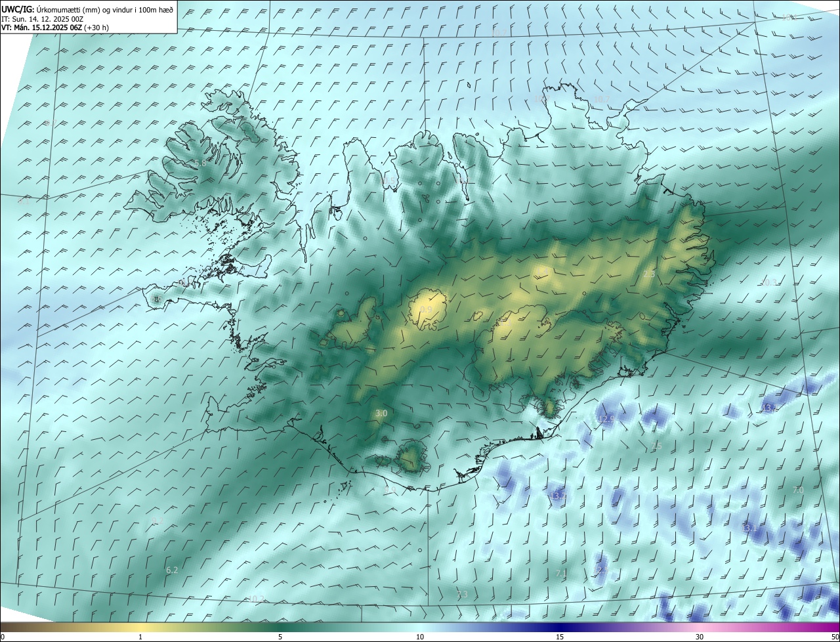Click the 'IT: Sun. 14. 12. 2025 00Z' line

pos(43,19)
